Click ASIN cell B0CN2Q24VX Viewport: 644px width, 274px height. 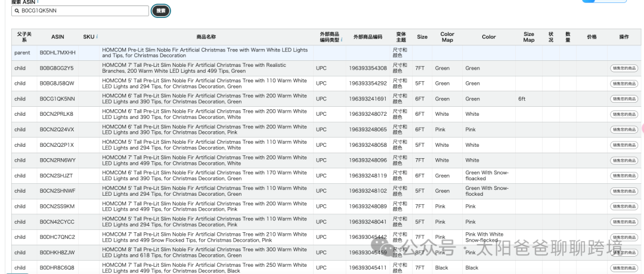pos(57,130)
